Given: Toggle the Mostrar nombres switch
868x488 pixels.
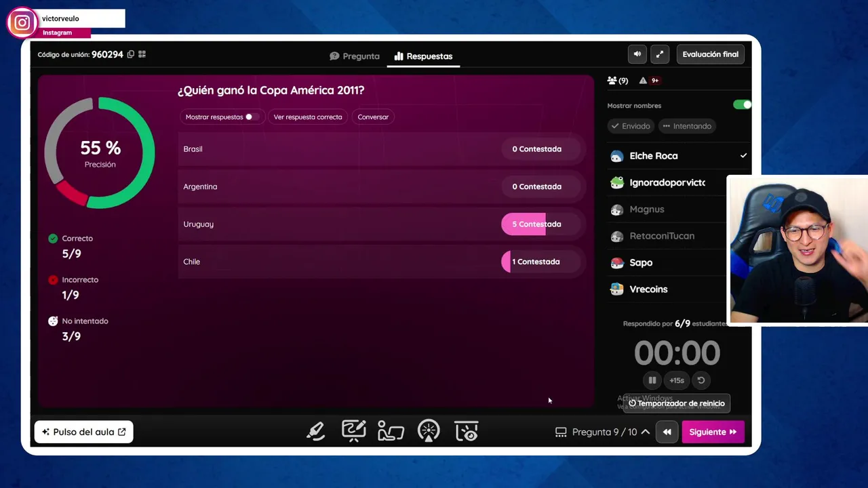Looking at the screenshot, I should point(742,105).
